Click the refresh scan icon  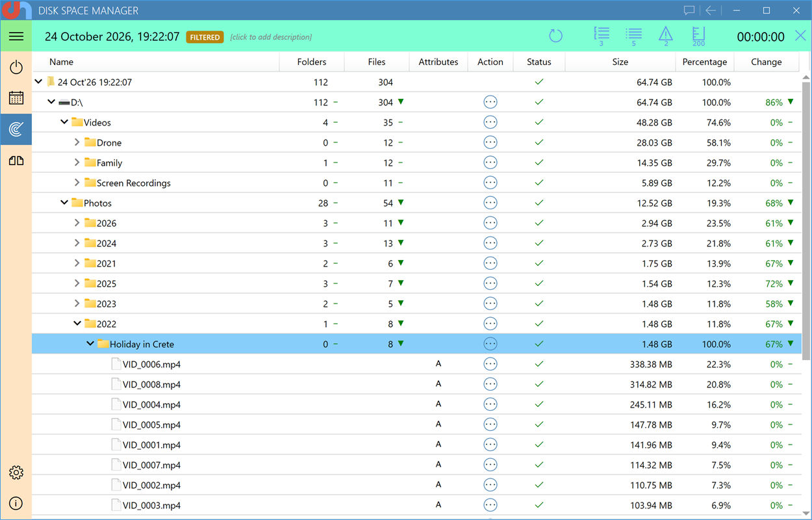(555, 36)
